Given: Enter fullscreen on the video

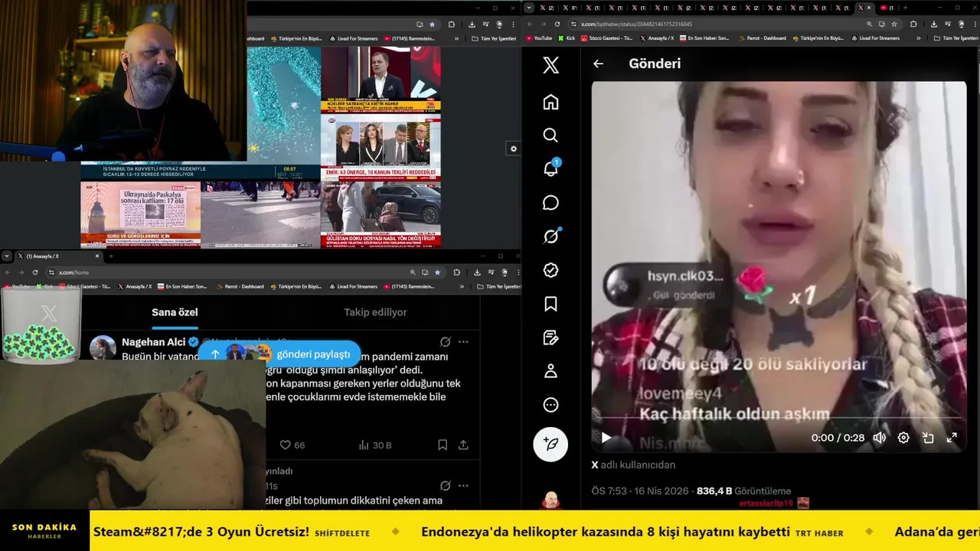Looking at the screenshot, I should tap(952, 438).
